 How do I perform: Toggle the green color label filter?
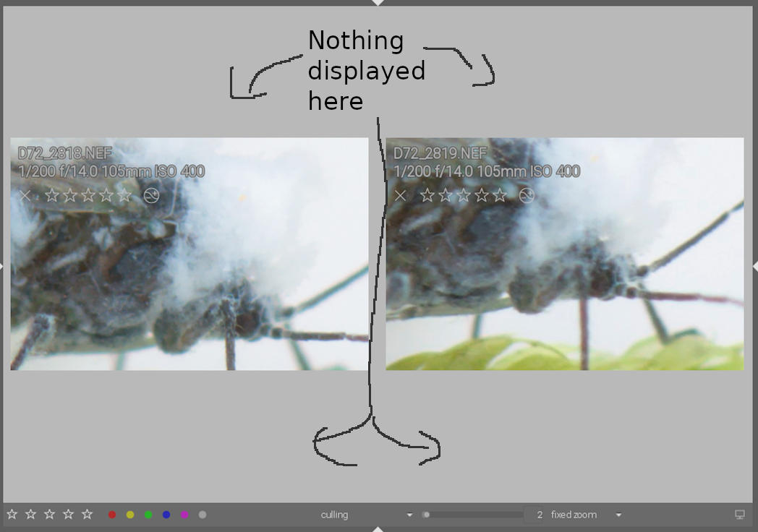point(148,514)
